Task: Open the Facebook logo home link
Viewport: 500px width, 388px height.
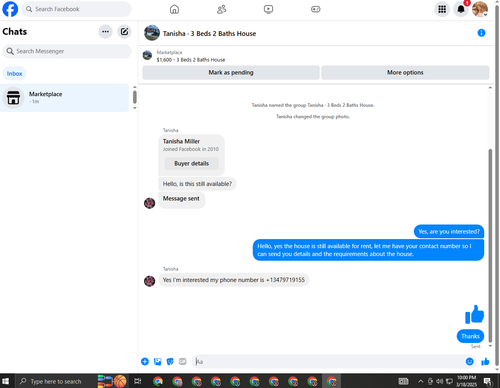Action: [10, 9]
